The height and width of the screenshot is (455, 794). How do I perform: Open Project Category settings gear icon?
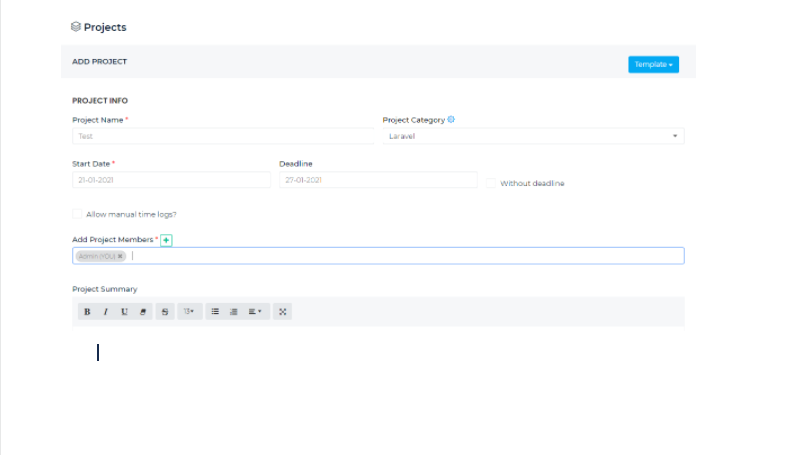click(x=451, y=120)
